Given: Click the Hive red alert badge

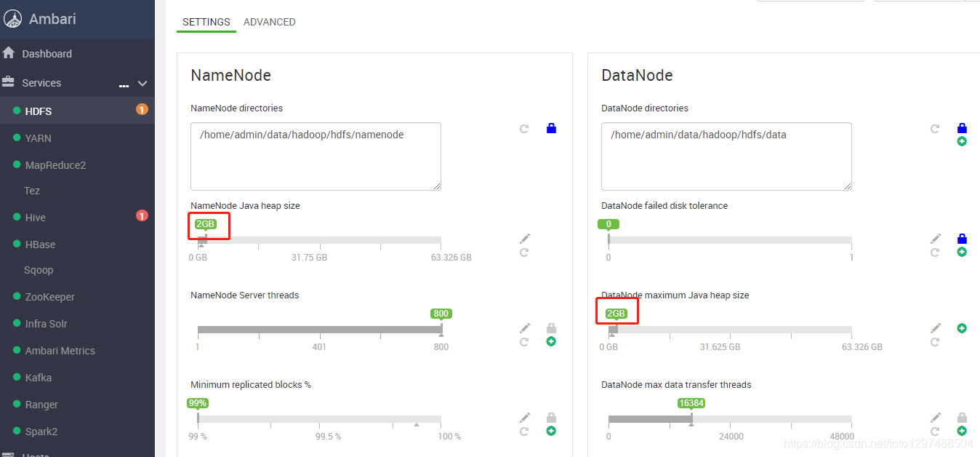Looking at the screenshot, I should 142,215.
